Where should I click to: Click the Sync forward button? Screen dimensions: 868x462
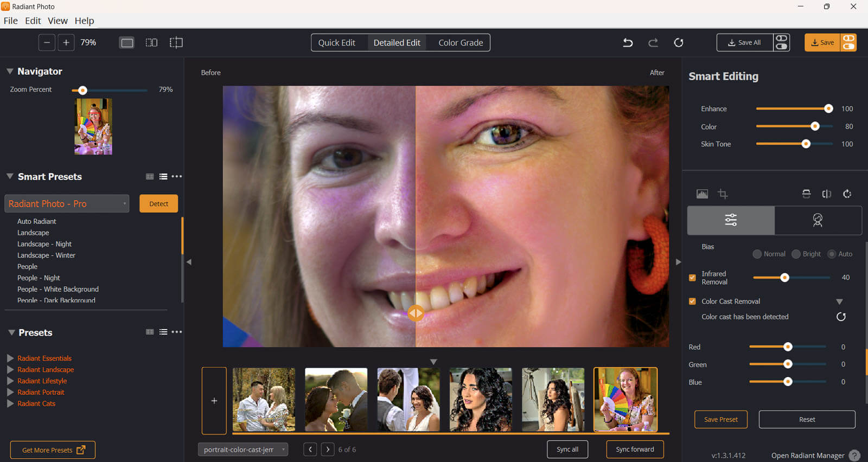click(x=635, y=450)
